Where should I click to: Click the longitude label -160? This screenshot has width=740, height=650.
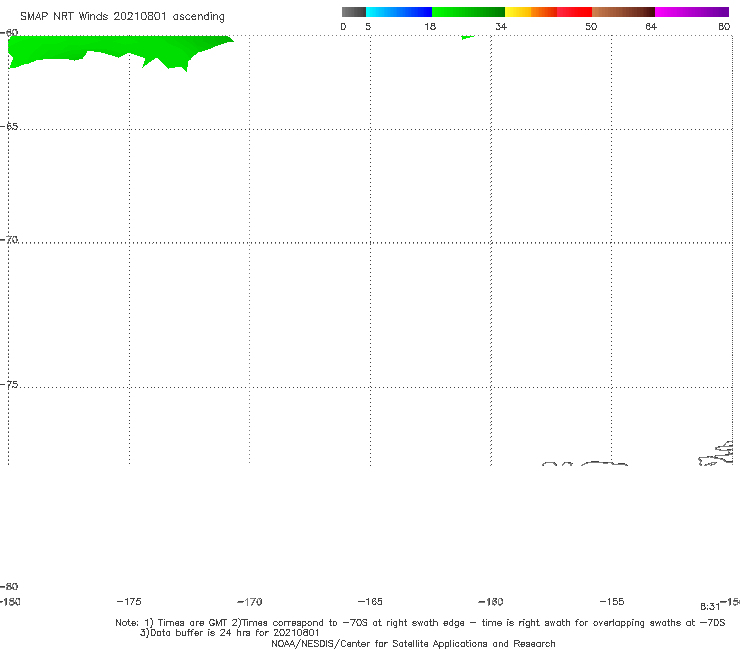point(491,602)
